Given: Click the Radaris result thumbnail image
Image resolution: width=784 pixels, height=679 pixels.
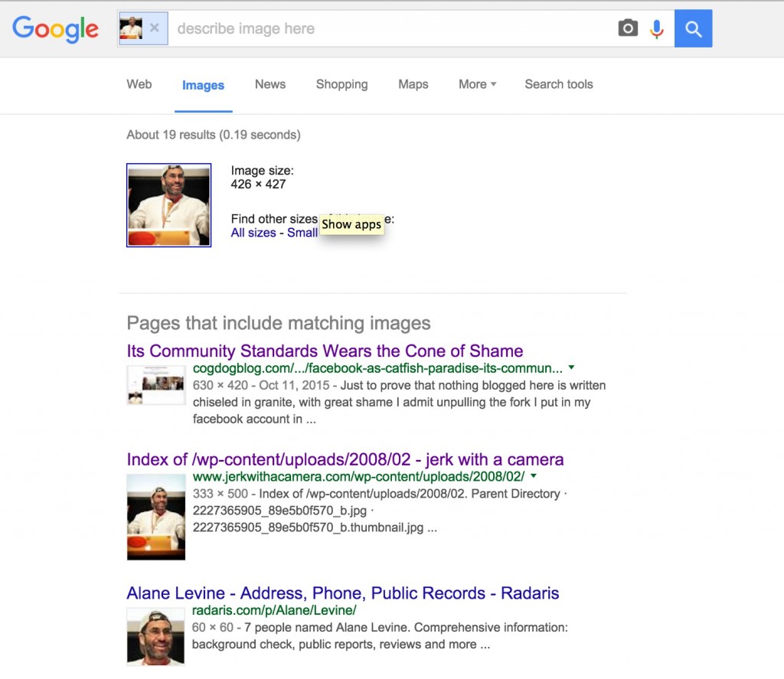Looking at the screenshot, I should (x=155, y=637).
